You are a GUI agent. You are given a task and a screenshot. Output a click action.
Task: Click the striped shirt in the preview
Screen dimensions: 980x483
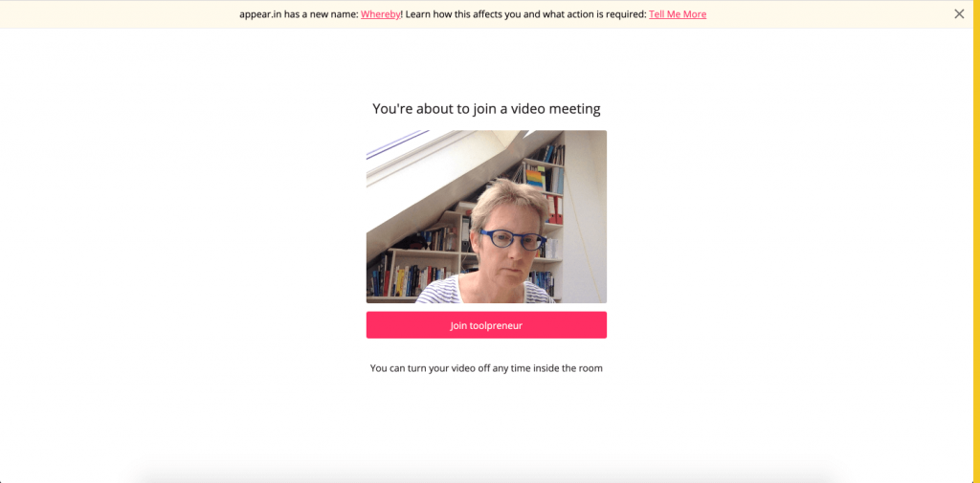click(485, 291)
